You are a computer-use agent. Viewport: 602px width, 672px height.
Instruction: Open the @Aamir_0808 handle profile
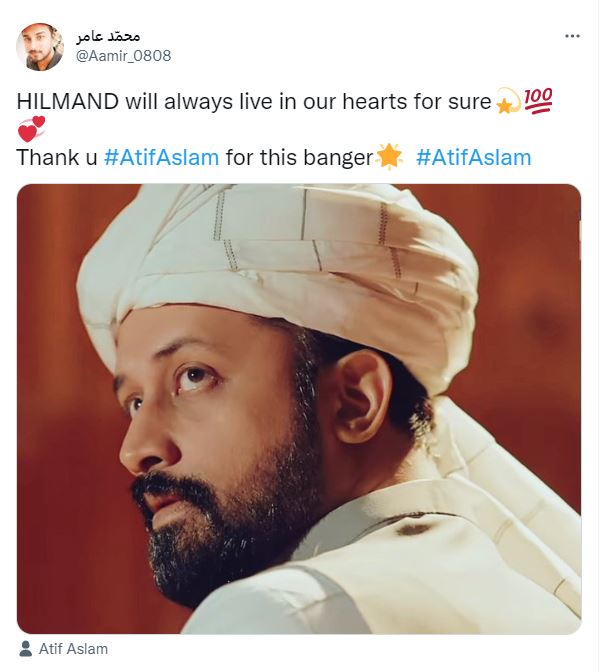(x=123, y=56)
